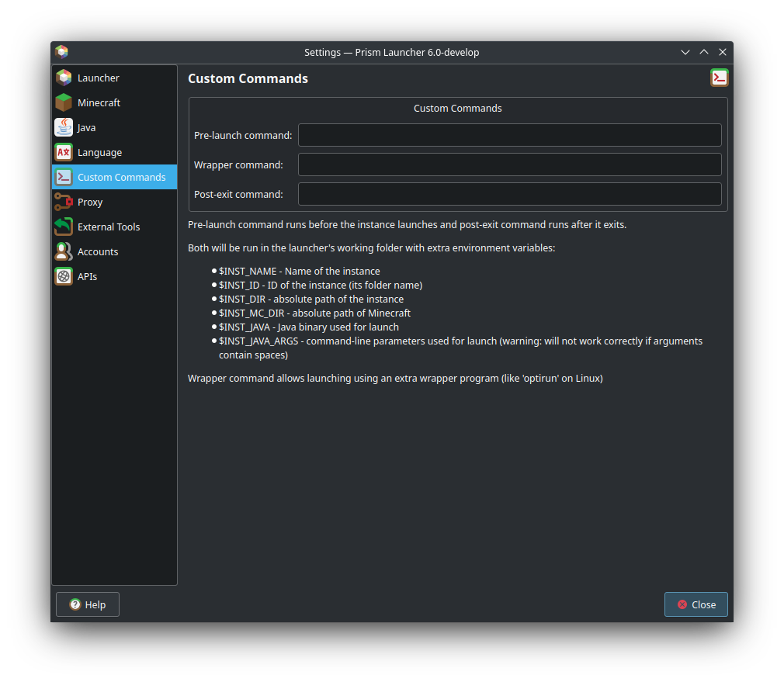Click the APIs globe icon
The image size is (784, 682).
[64, 276]
